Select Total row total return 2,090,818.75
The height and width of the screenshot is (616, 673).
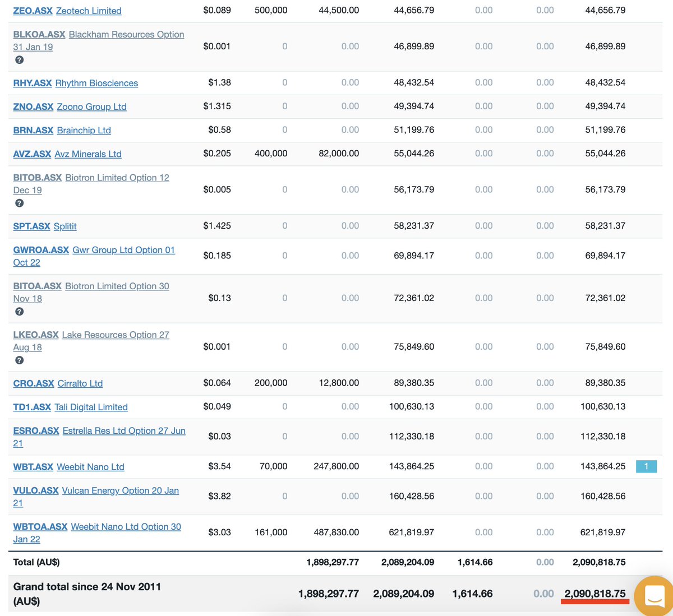coord(599,562)
